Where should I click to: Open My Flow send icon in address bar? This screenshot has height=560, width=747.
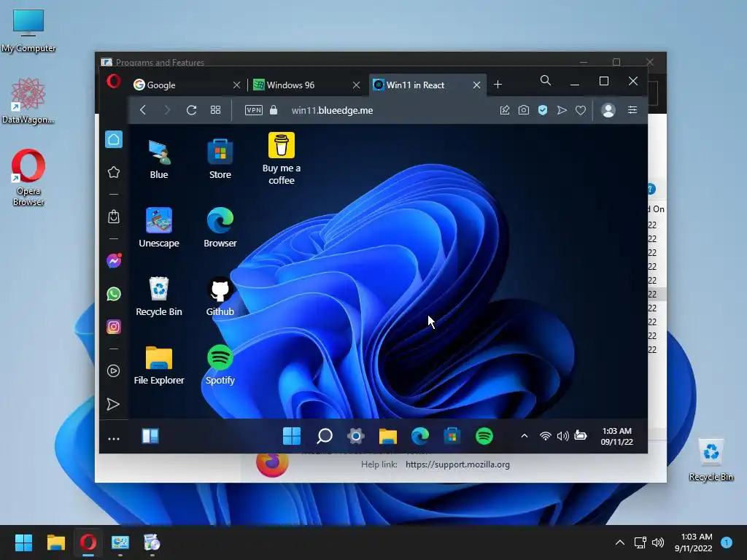click(562, 110)
